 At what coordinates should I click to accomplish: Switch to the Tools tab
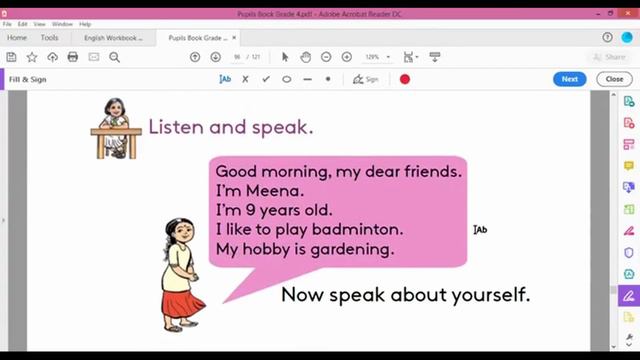pos(49,38)
